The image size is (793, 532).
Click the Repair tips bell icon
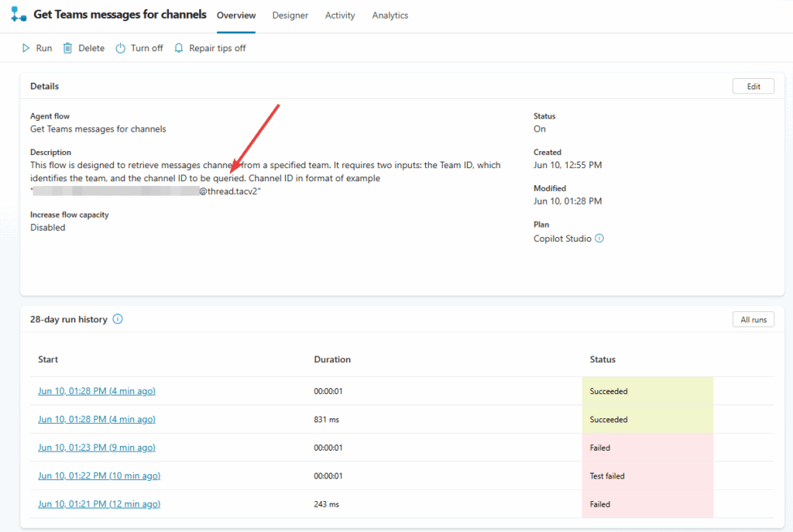tap(179, 48)
